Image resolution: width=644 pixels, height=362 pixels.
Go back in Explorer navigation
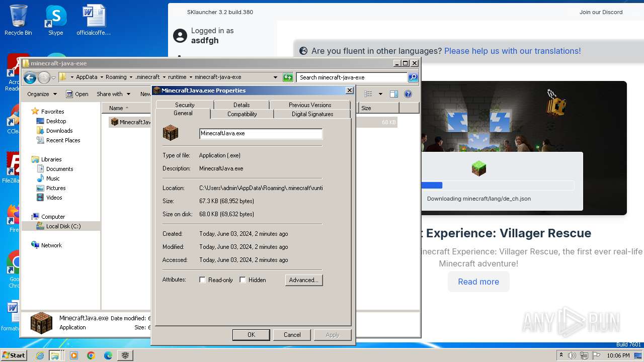click(x=30, y=77)
